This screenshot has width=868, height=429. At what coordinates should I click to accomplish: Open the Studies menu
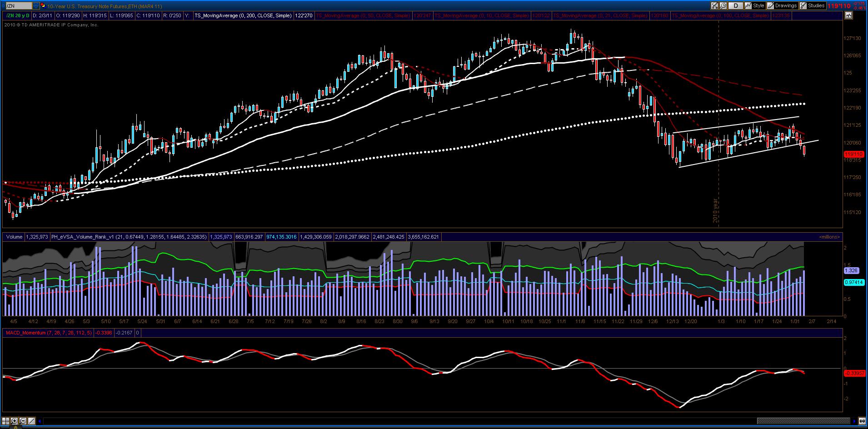(813, 6)
